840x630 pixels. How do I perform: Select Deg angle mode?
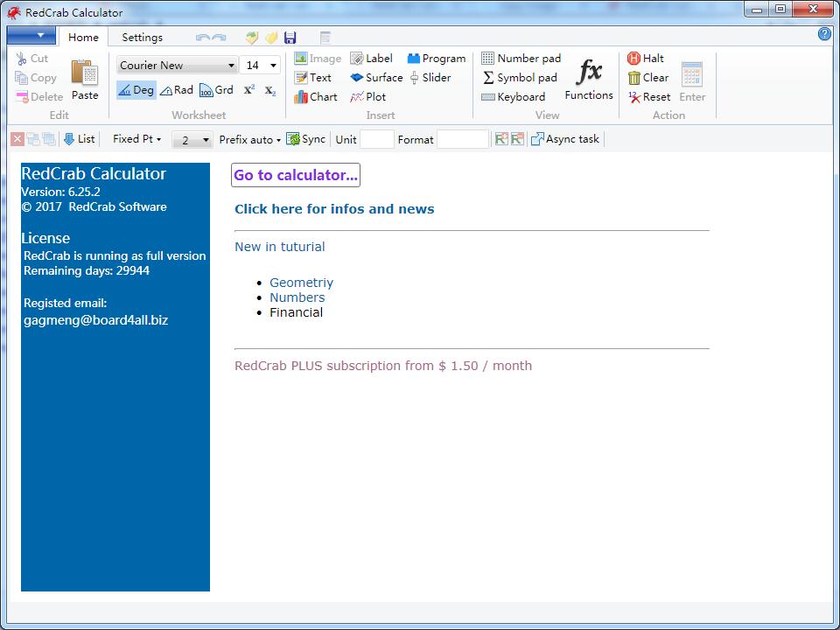coord(136,90)
